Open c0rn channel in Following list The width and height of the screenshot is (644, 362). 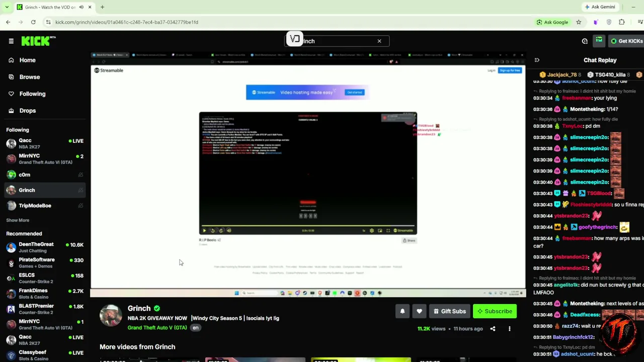click(45, 174)
